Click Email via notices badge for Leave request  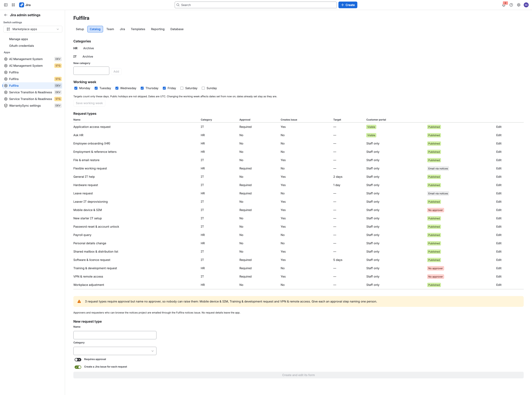438,194
